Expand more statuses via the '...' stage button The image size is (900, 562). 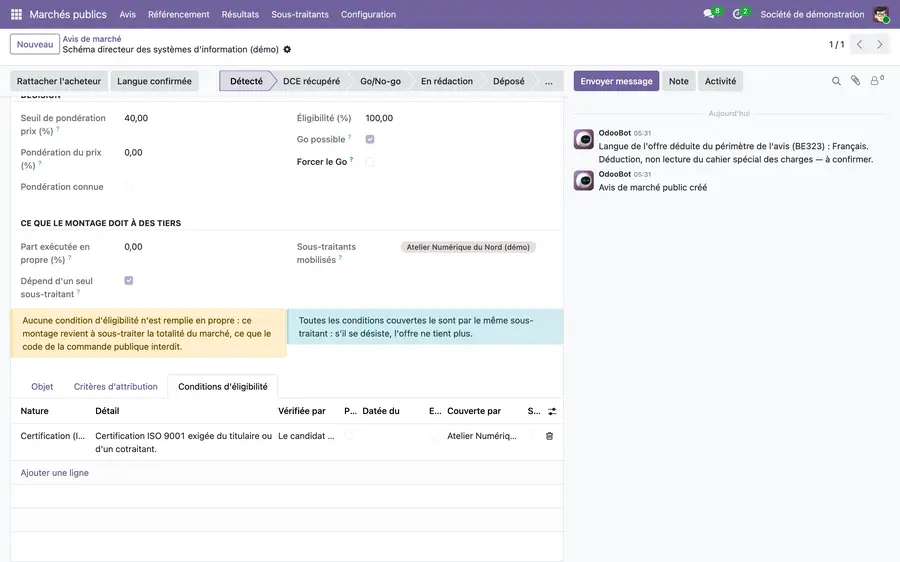pos(549,81)
